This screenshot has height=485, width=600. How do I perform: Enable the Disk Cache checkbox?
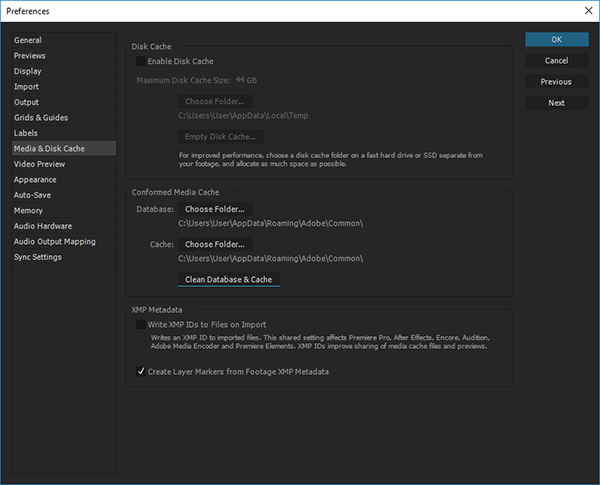tap(141, 62)
